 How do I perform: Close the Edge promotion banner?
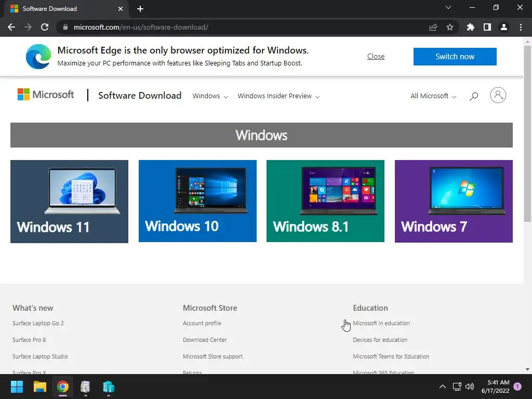click(x=376, y=56)
